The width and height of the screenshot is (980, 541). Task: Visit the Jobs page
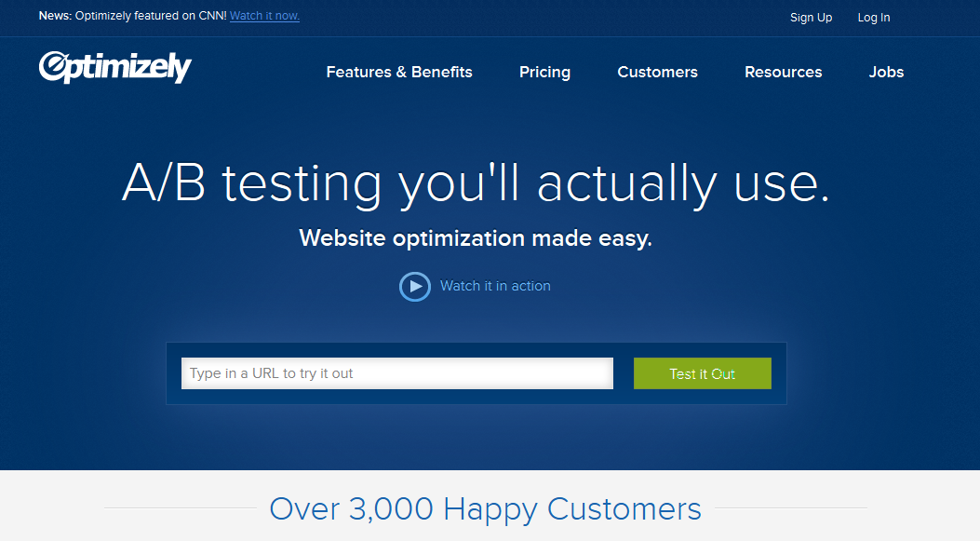tap(886, 72)
